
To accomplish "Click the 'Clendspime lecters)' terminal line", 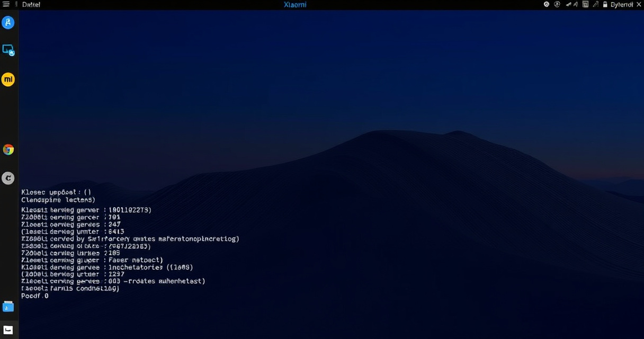I will tap(58, 200).
